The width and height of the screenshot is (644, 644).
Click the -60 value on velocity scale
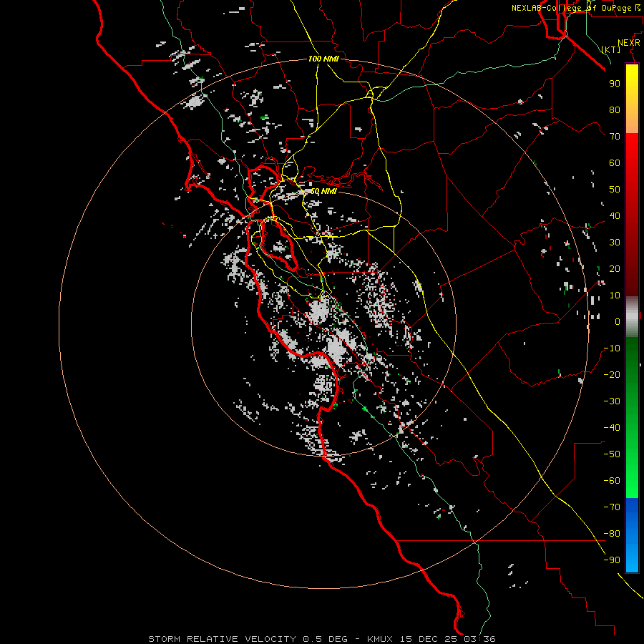[x=612, y=481]
